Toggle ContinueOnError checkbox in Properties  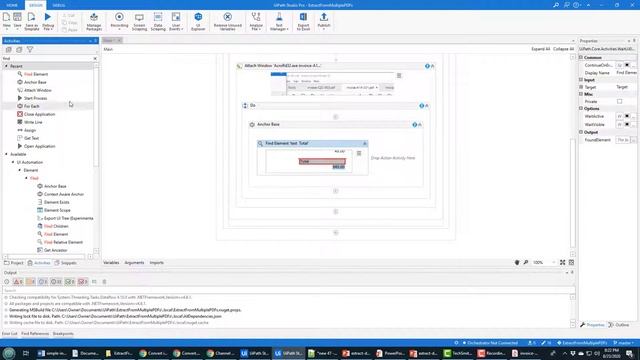coord(627,65)
